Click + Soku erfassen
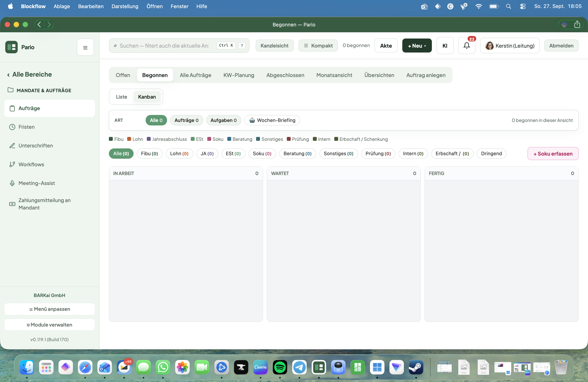This screenshot has width=588, height=382. tap(553, 154)
